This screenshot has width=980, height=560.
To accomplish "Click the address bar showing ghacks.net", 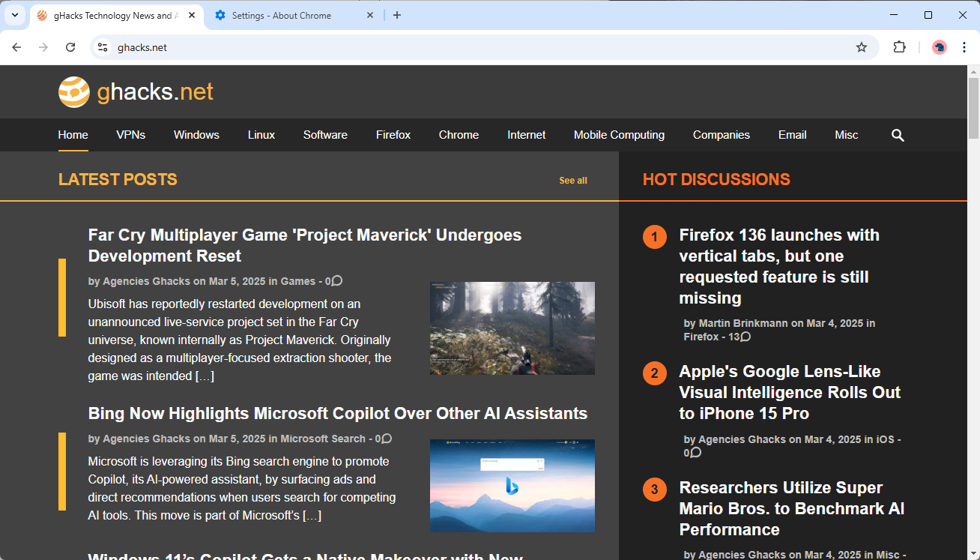I will (x=480, y=47).
